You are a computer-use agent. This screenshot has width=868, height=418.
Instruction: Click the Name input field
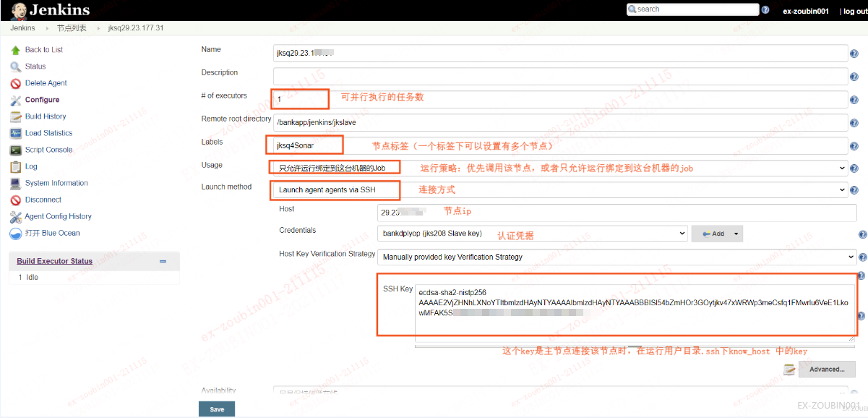[x=560, y=54]
